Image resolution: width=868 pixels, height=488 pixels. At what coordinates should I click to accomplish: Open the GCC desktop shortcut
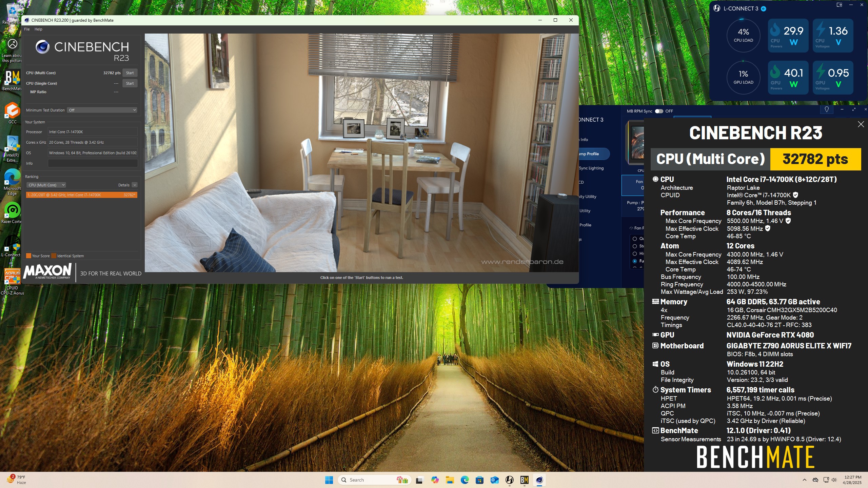click(x=12, y=113)
